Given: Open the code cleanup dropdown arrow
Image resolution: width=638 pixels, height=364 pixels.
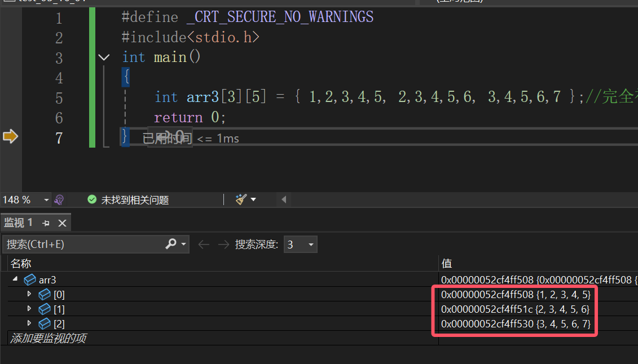Looking at the screenshot, I should coord(253,199).
